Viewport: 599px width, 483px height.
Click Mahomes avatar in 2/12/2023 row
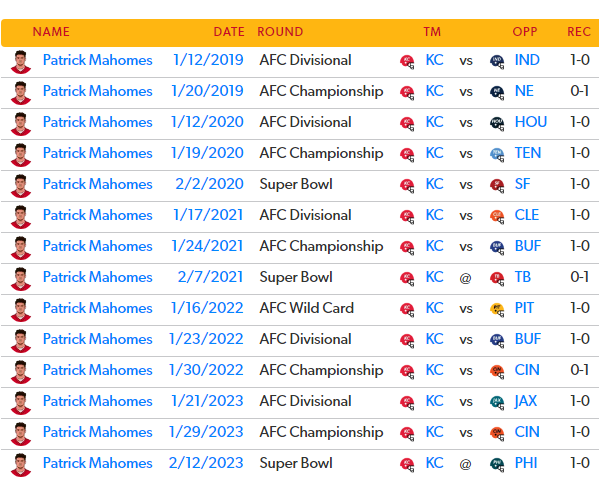[x=21, y=465]
